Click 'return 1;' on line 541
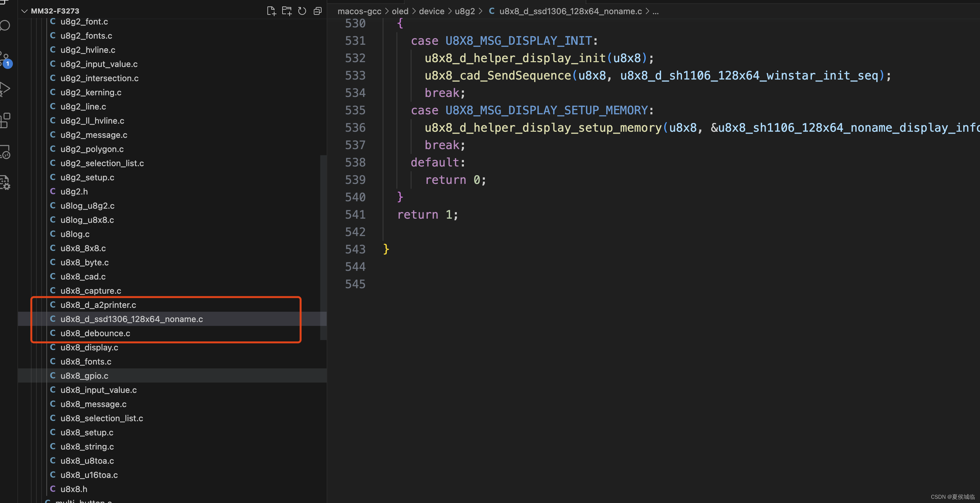The image size is (980, 503). (x=428, y=214)
